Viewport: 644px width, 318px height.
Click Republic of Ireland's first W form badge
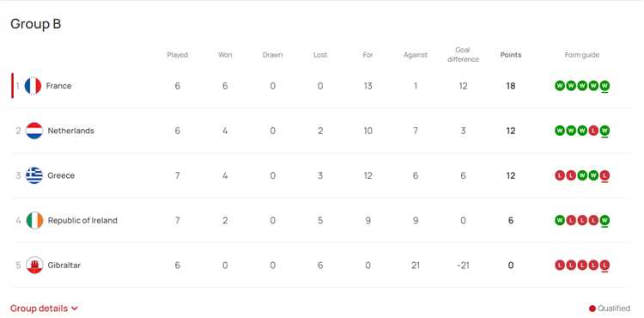[x=560, y=220]
